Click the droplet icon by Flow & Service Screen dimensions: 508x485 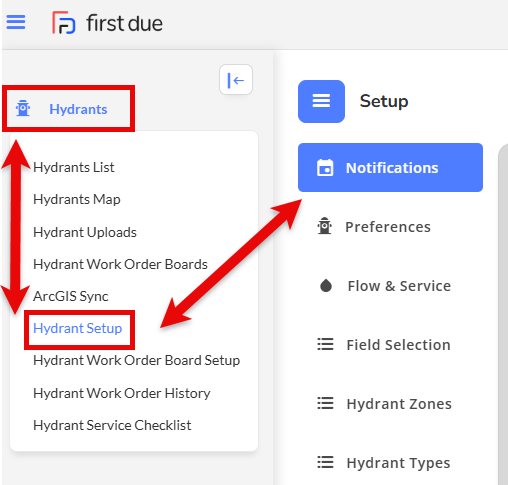coord(326,286)
